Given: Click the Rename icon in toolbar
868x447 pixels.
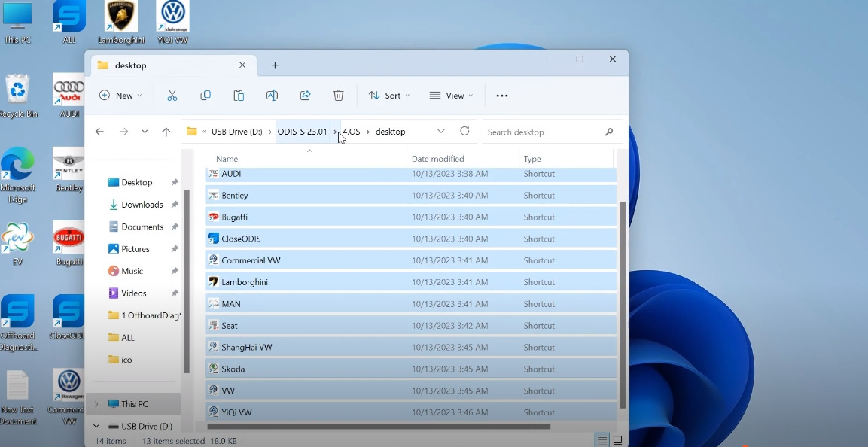Looking at the screenshot, I should tap(272, 96).
